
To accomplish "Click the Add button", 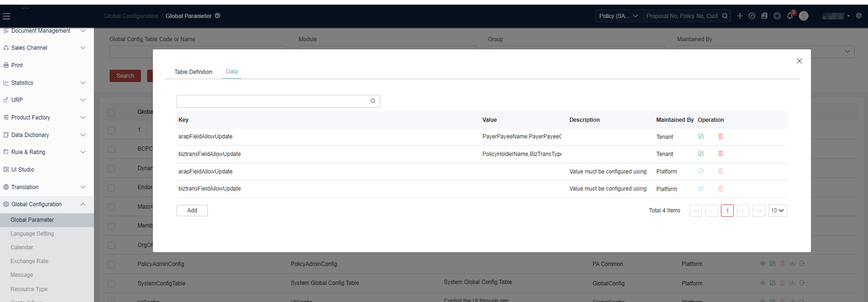I will coord(192,210).
